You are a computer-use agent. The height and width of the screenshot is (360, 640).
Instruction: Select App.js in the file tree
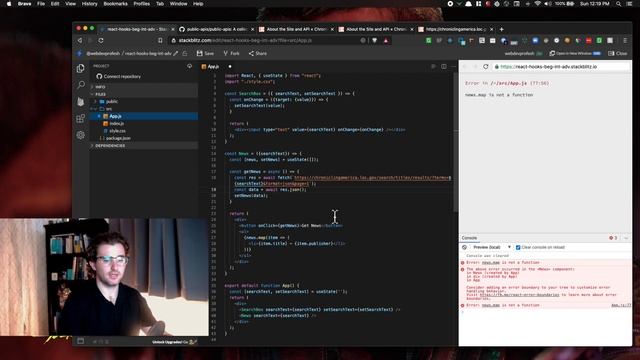(144, 116)
